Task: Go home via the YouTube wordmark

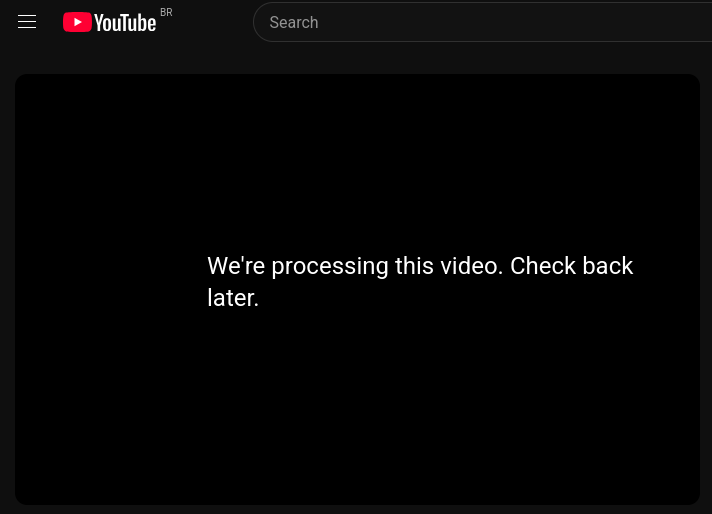Action: point(125,23)
